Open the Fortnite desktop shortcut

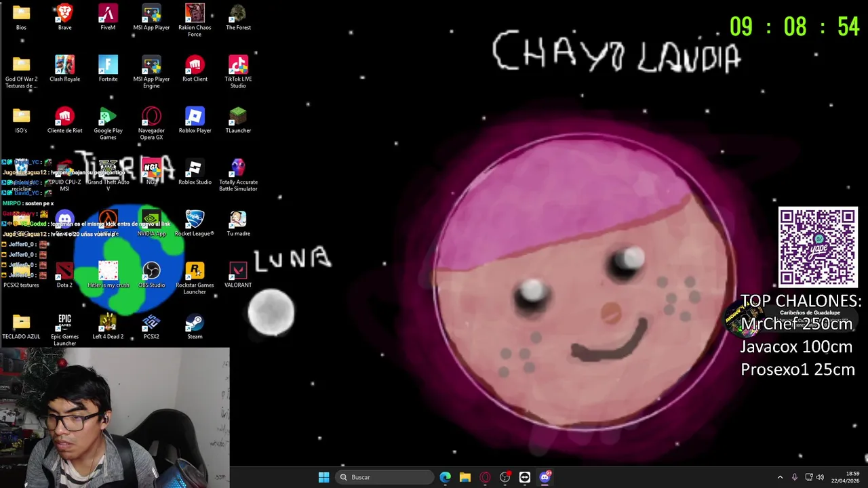[x=108, y=69]
